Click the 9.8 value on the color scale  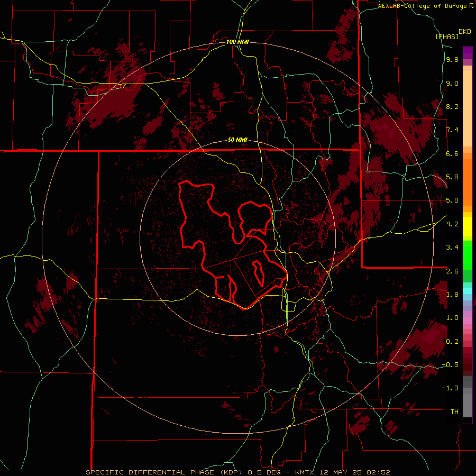452,60
